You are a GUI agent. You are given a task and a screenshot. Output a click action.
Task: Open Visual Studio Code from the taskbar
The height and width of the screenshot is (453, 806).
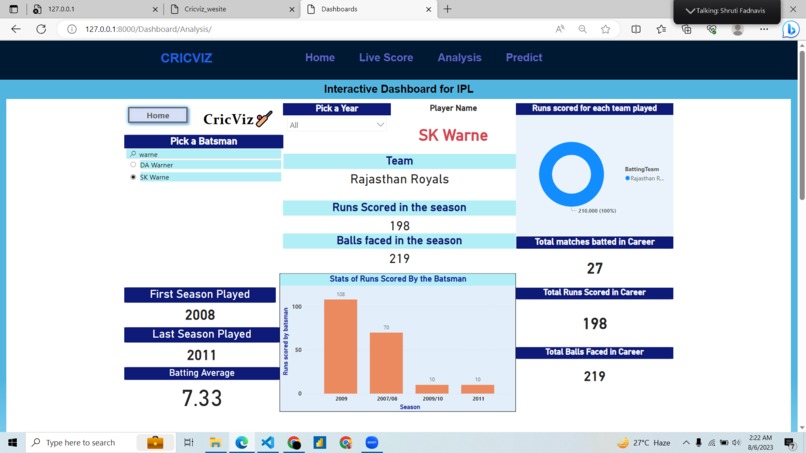coord(267,442)
